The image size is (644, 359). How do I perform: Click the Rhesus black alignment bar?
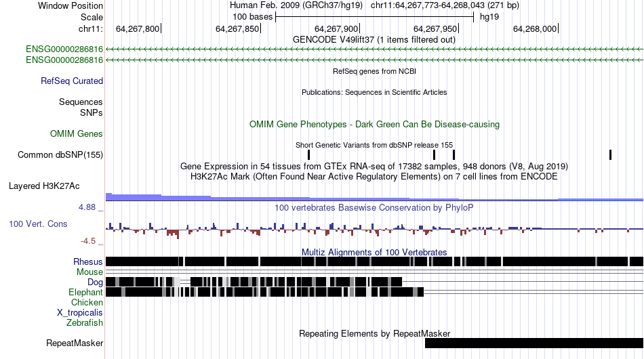pos(374,261)
